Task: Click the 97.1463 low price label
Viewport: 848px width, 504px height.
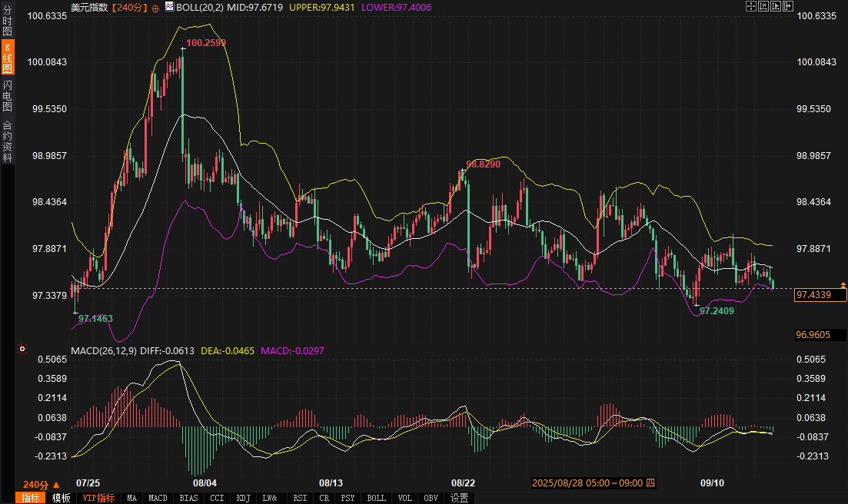Action: (x=96, y=319)
